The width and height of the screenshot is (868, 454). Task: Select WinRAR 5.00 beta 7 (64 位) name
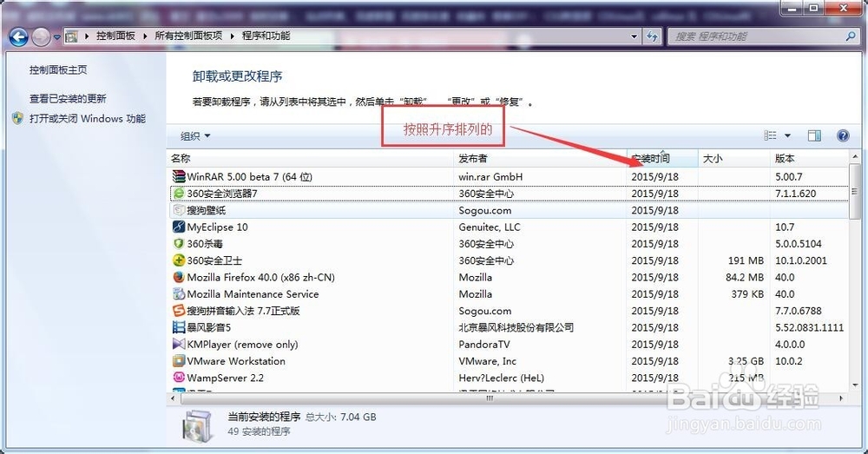(x=250, y=176)
